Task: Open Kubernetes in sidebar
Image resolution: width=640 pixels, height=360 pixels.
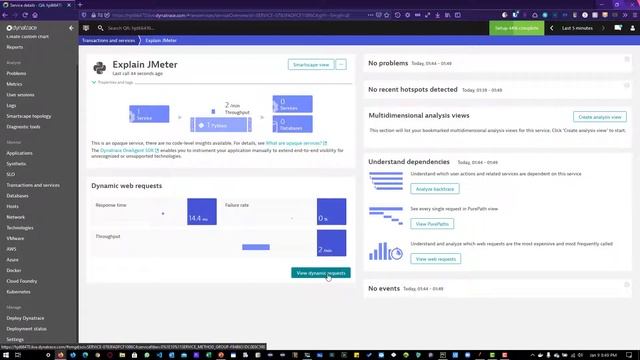Action: 18,292
